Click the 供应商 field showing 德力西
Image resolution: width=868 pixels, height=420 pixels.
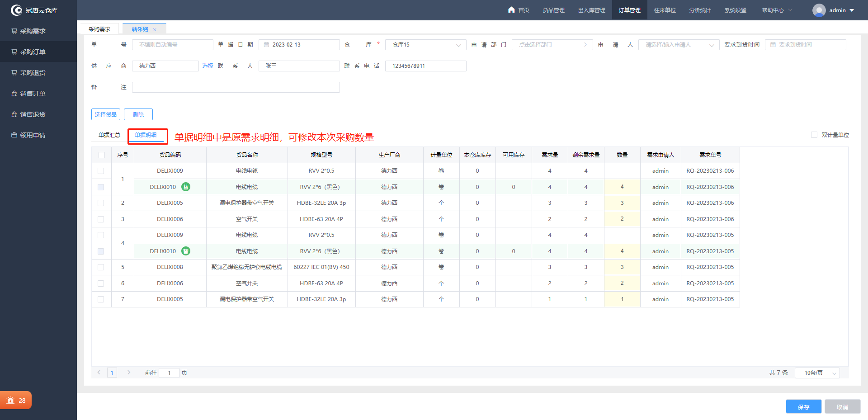coord(165,66)
